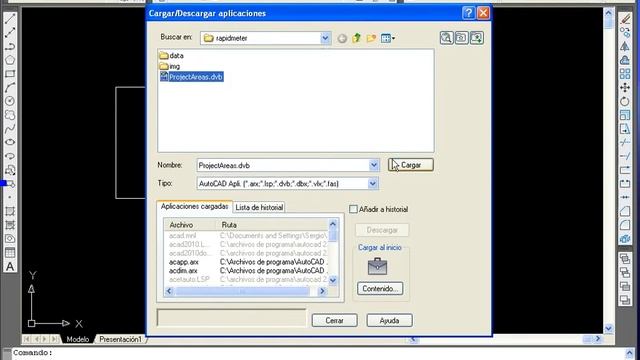Expand the Buscar en folder dropdown

[325, 38]
